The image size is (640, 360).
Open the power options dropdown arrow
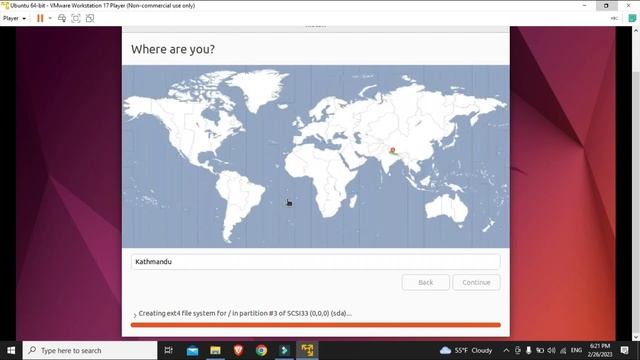(50, 18)
